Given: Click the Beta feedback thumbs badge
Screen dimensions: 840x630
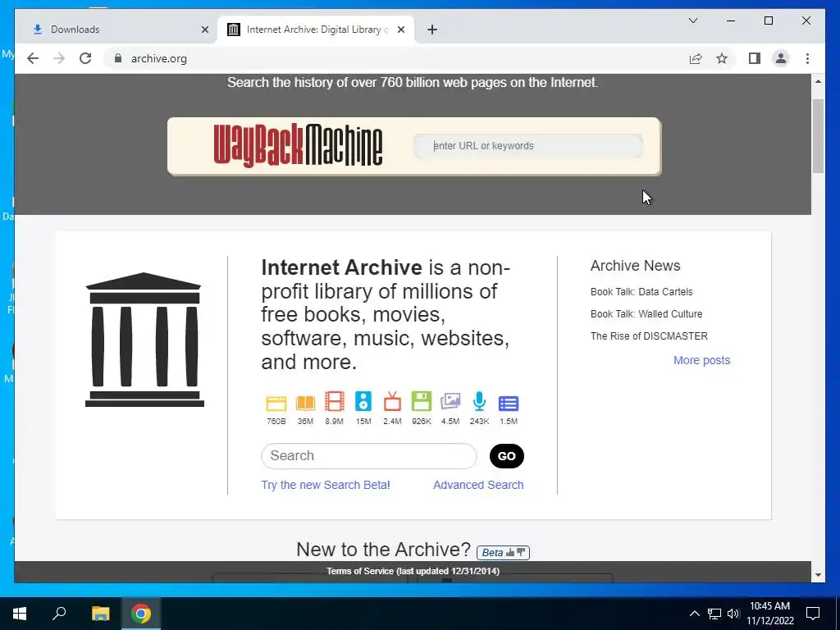Looking at the screenshot, I should pyautogui.click(x=503, y=552).
